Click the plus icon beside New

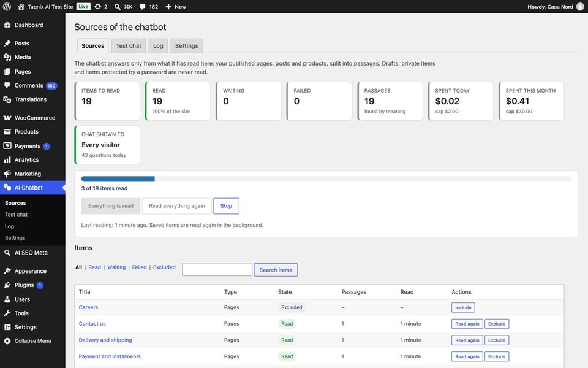(168, 7)
